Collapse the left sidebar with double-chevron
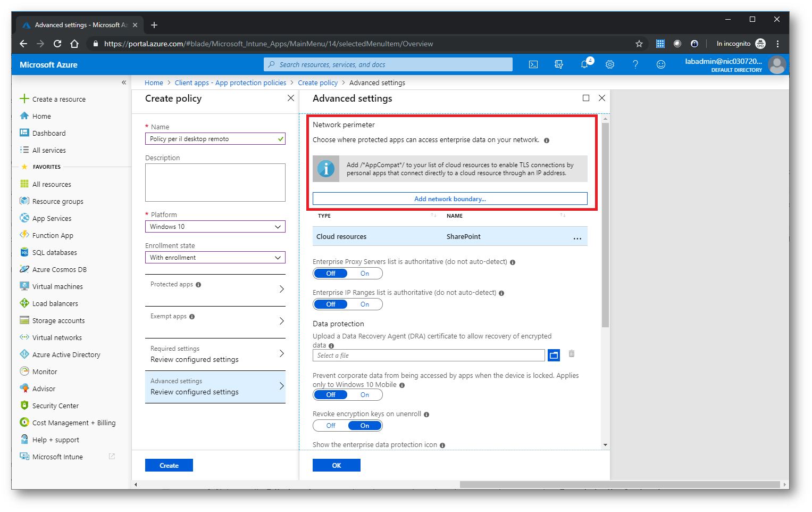 [124, 82]
